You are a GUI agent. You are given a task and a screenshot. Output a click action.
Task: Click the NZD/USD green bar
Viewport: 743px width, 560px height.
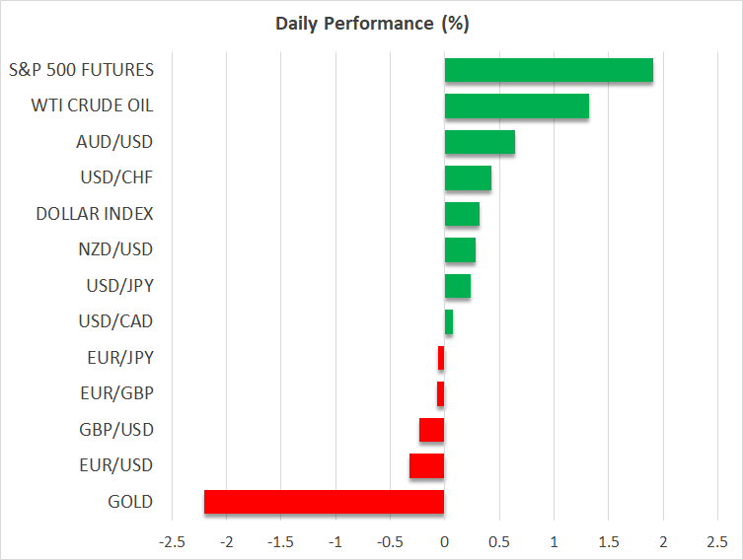click(x=460, y=250)
